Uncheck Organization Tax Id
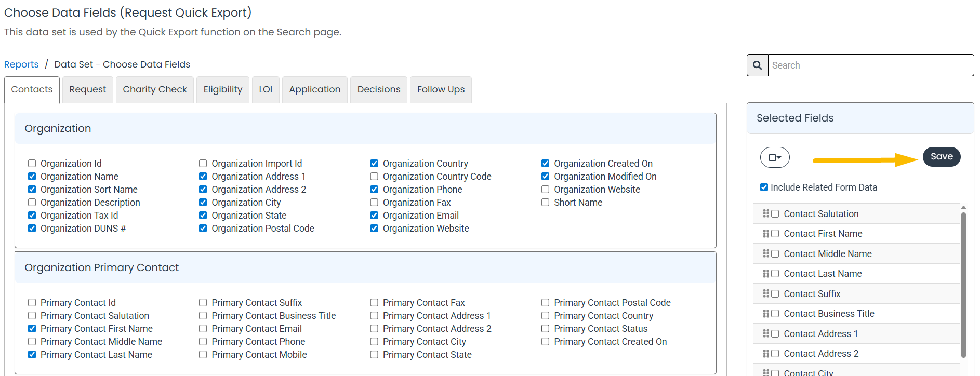Image resolution: width=980 pixels, height=376 pixels. [x=32, y=216]
